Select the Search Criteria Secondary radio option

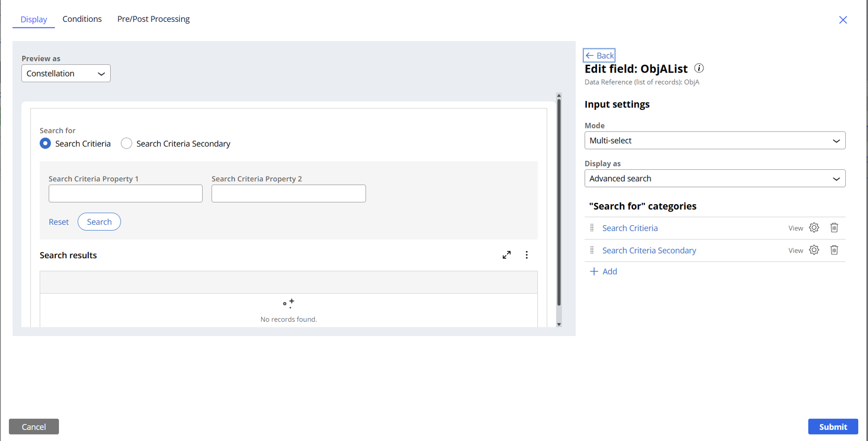tap(126, 144)
